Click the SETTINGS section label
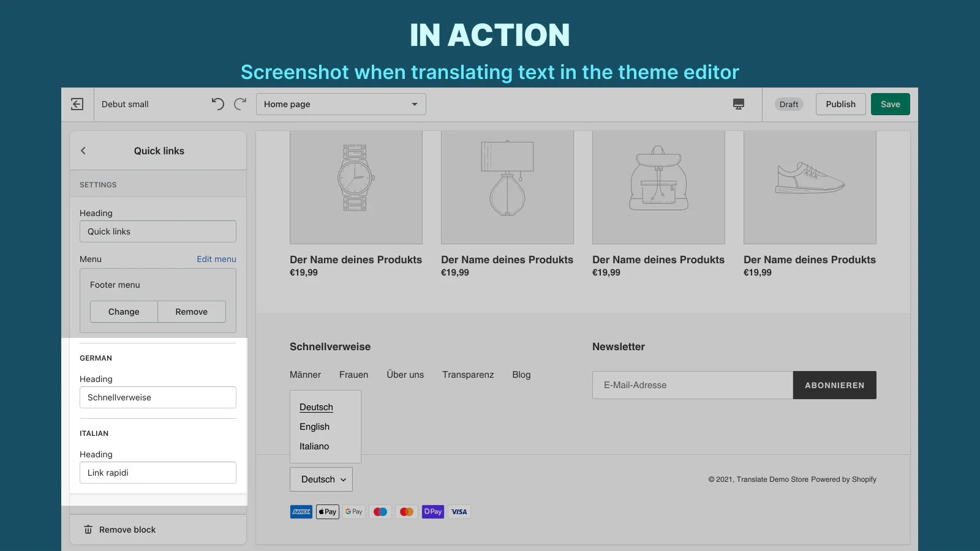Viewport: 980px width, 551px height. [98, 185]
